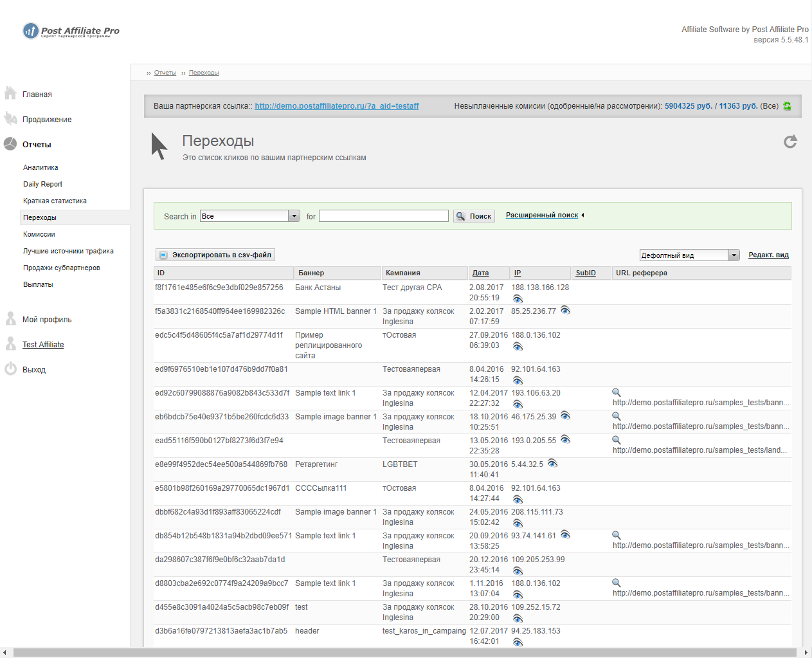This screenshot has width=812, height=658.
Task: Open the partner link demo.postaffiliatepro.ru
Action: coord(336,106)
